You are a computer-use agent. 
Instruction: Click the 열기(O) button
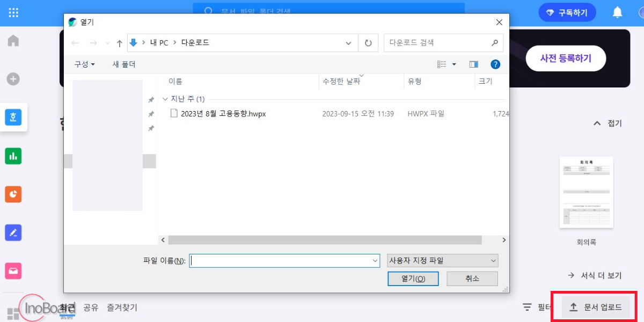413,279
